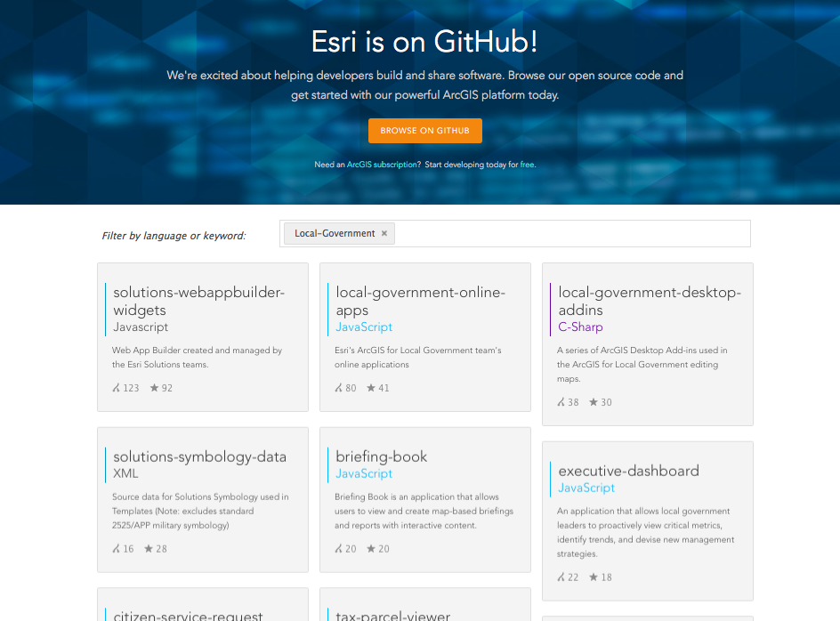Click star icon on solutions-webappbuilder-widgets card
Viewport: 840px width, 621px height.
click(x=154, y=388)
